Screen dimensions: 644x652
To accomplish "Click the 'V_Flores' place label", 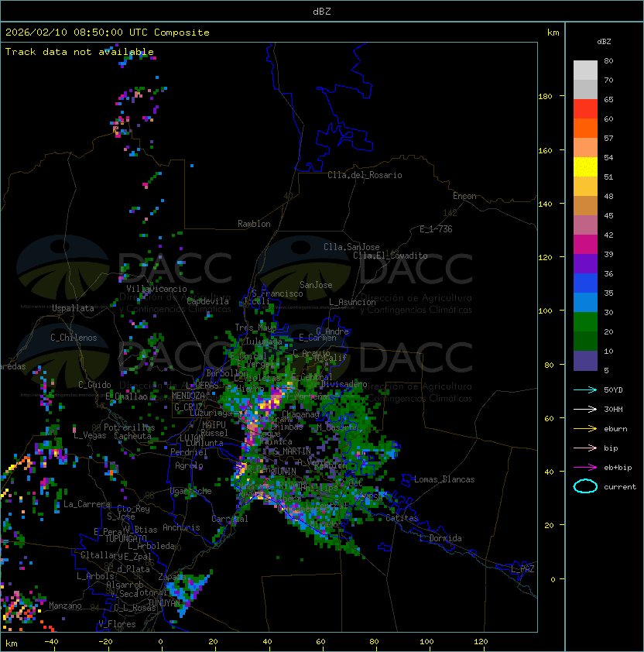I will (x=117, y=624).
